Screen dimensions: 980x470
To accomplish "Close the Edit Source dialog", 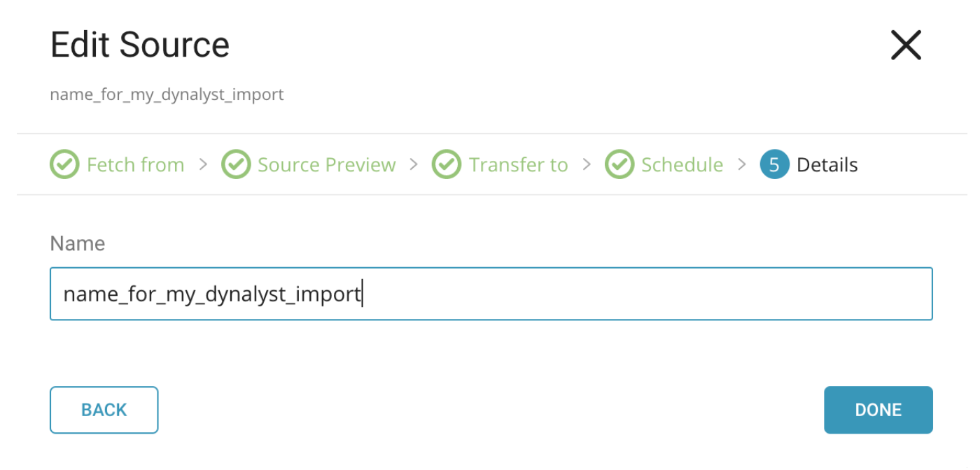I will tap(906, 45).
